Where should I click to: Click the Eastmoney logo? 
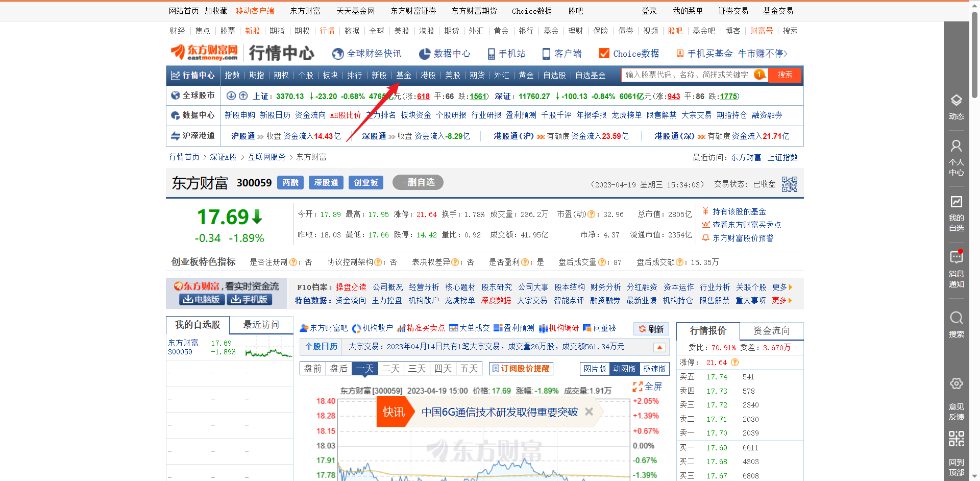pyautogui.click(x=204, y=52)
